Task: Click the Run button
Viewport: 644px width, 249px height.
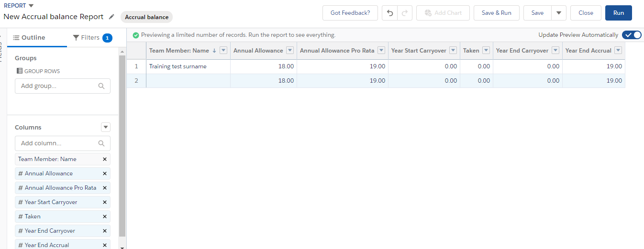Action: (x=618, y=13)
